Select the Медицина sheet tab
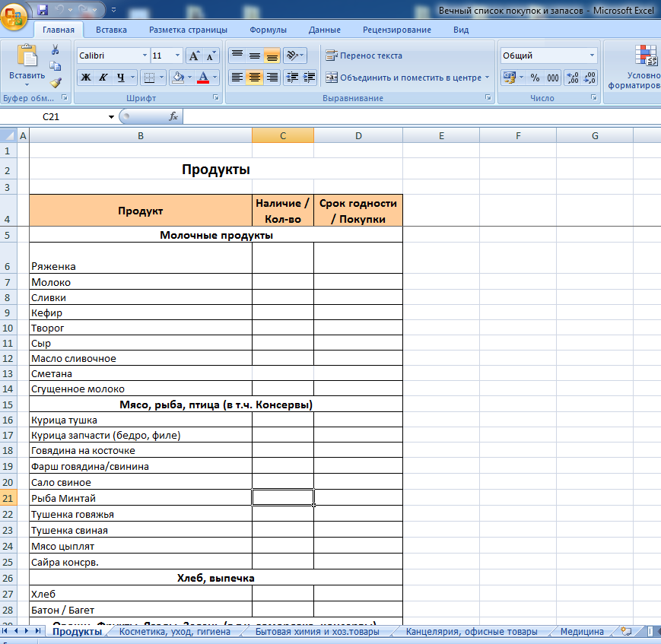661x644 pixels. click(582, 631)
